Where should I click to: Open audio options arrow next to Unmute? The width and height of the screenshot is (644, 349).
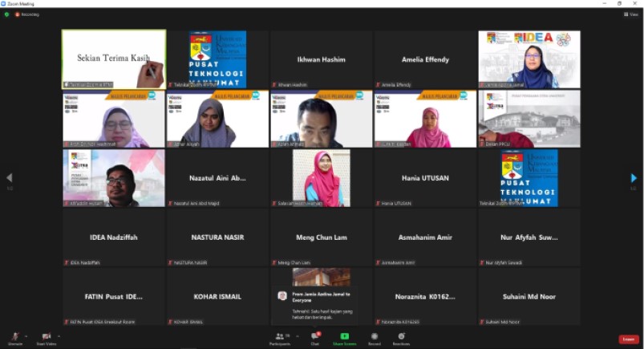tap(26, 335)
